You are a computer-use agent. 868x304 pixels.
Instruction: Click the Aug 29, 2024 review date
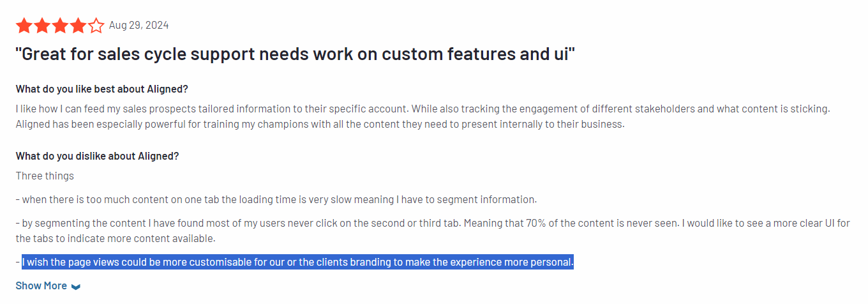[x=138, y=26]
